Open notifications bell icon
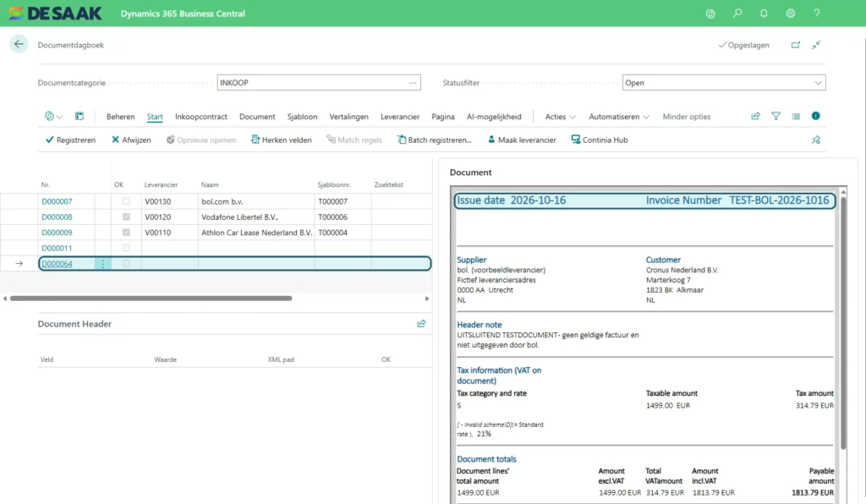The height and width of the screenshot is (504, 866). (x=764, y=14)
